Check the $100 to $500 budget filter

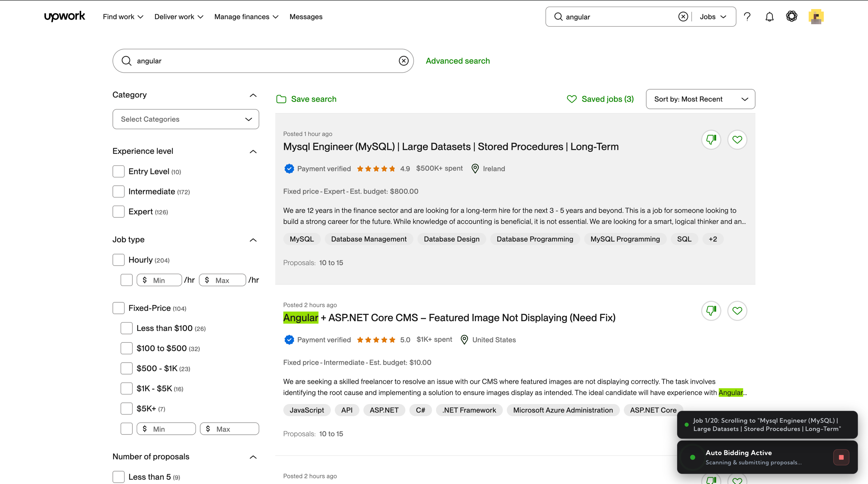(126, 349)
